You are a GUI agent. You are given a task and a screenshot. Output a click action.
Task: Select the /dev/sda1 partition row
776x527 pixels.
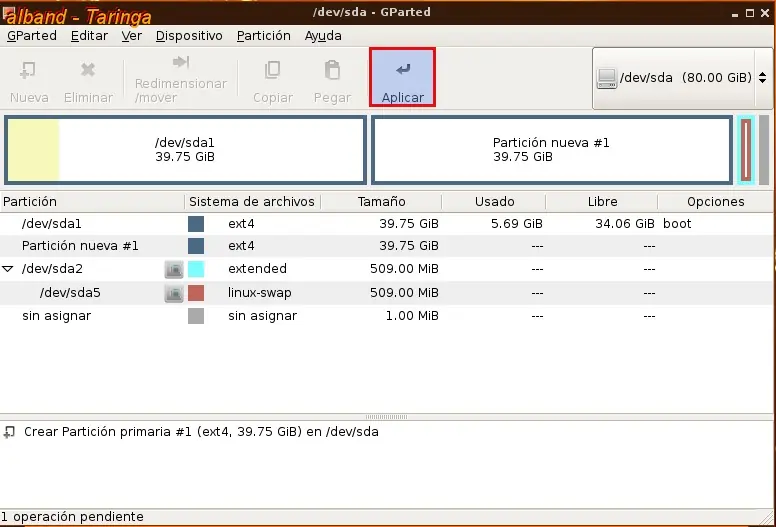[x=386, y=224]
